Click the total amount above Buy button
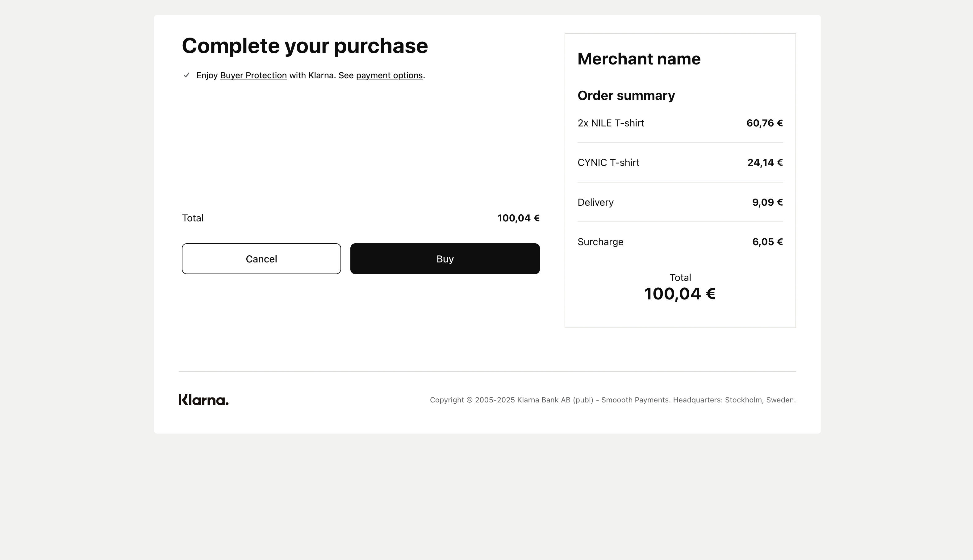 coord(518,218)
